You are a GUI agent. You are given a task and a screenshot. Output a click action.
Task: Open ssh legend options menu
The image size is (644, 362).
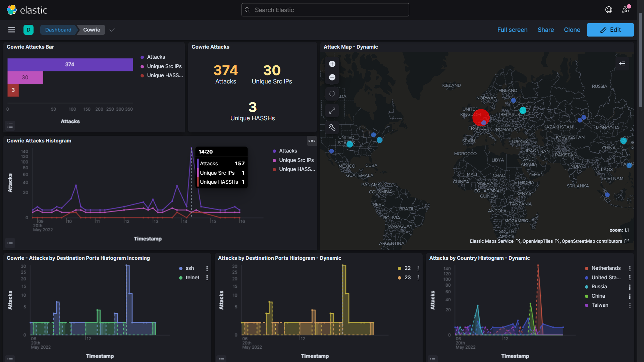207,268
